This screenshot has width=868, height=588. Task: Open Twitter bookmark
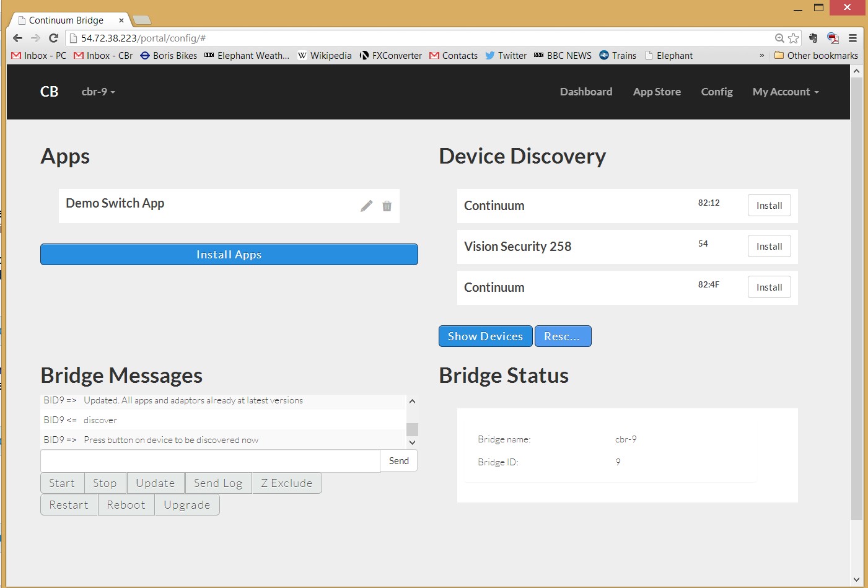(506, 55)
